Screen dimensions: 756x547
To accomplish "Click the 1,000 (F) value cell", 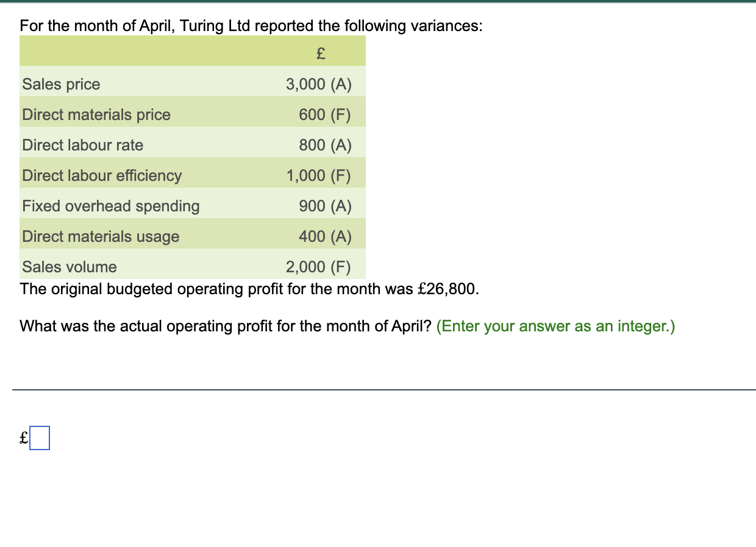I will (x=318, y=175).
